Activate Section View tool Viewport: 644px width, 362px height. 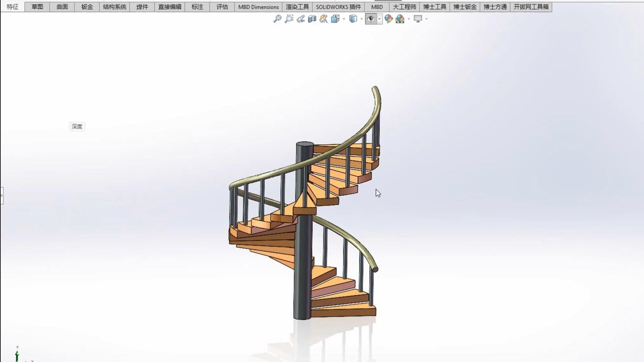pyautogui.click(x=312, y=19)
